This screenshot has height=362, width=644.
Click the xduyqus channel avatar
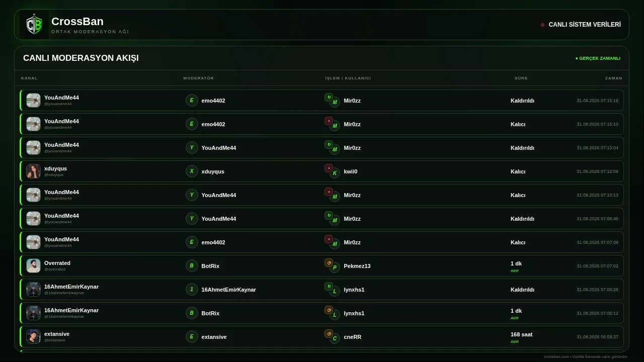click(33, 171)
